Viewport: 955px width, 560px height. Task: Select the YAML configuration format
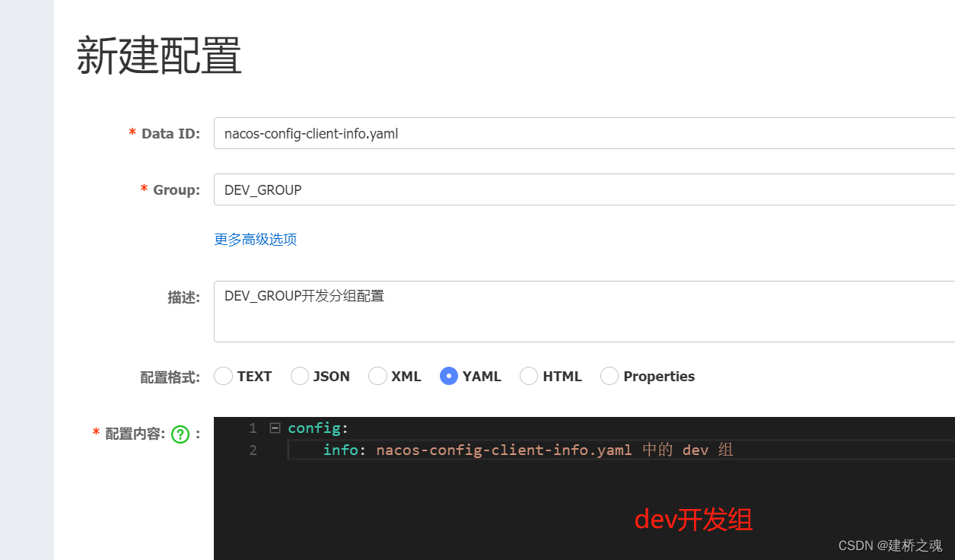(x=448, y=376)
